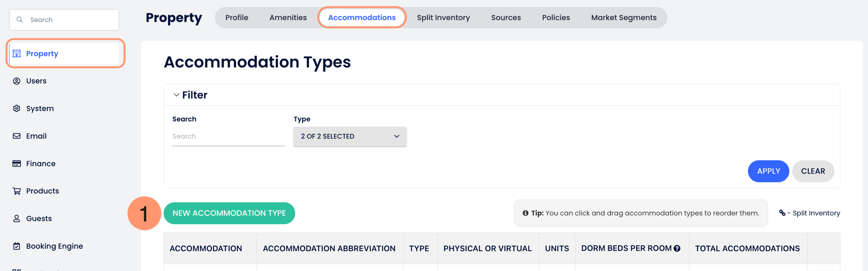Screen dimensions: 868x271
Task: Go to the Market Segments tab
Action: [x=624, y=18]
